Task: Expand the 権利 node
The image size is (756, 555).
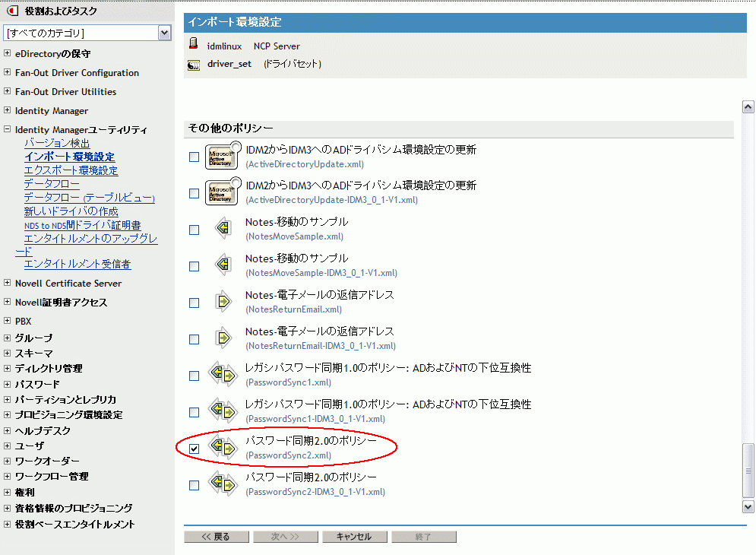Action: [8, 492]
